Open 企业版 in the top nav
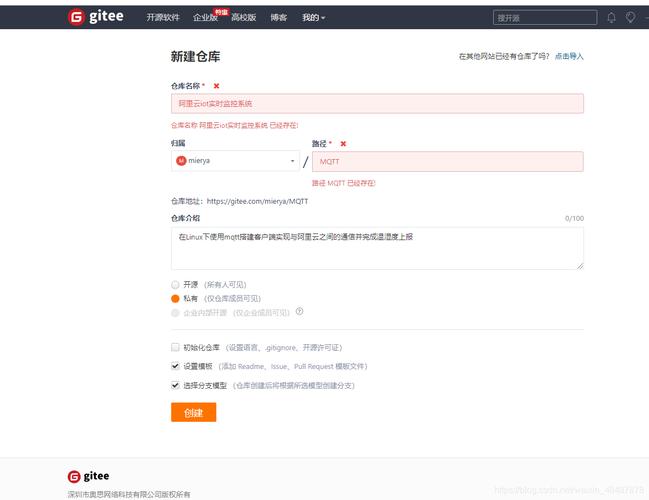The height and width of the screenshot is (500, 649). pos(205,17)
